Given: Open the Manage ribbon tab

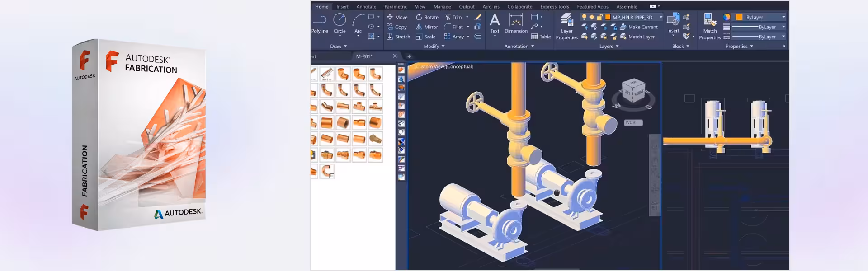Looking at the screenshot, I should (x=442, y=6).
